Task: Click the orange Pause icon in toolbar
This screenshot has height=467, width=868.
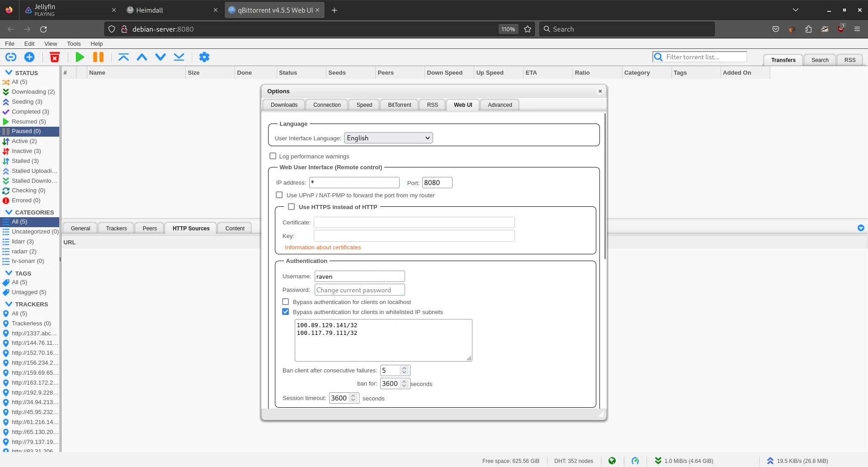Action: [x=98, y=57]
